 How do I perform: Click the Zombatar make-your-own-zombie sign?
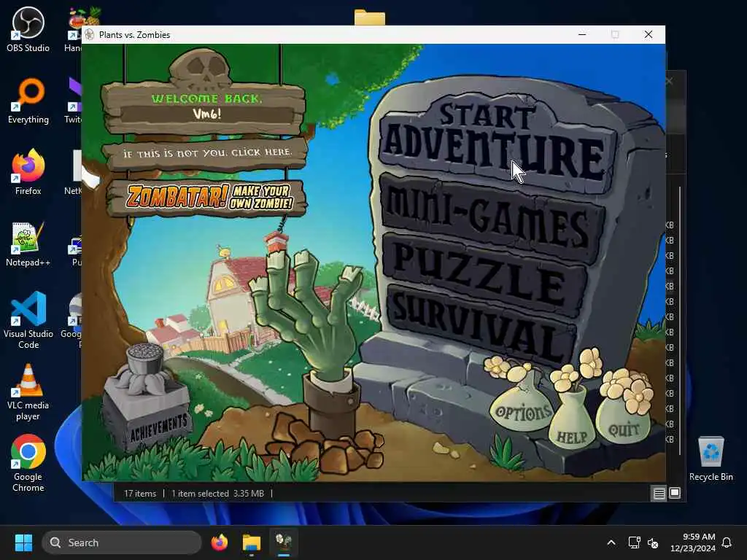(208, 198)
